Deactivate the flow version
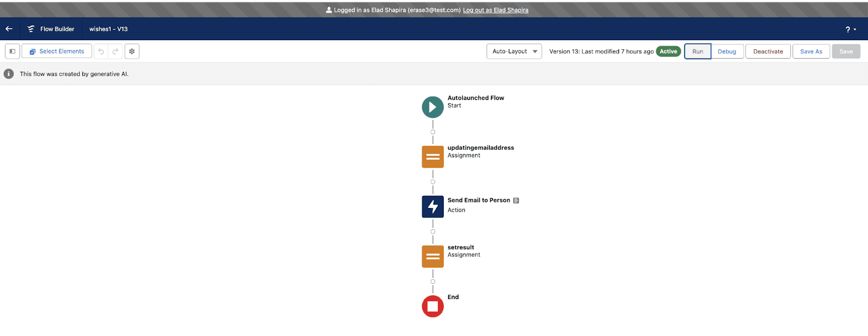This screenshot has width=868, height=336. (768, 52)
